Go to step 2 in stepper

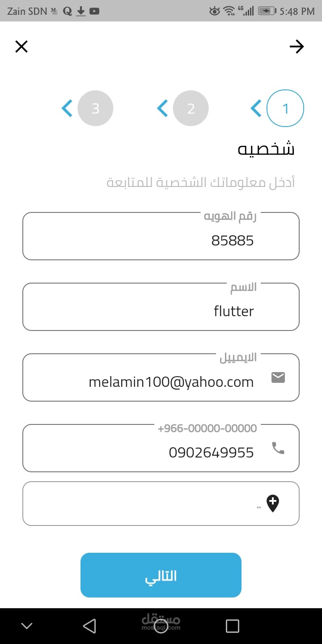coord(191,109)
